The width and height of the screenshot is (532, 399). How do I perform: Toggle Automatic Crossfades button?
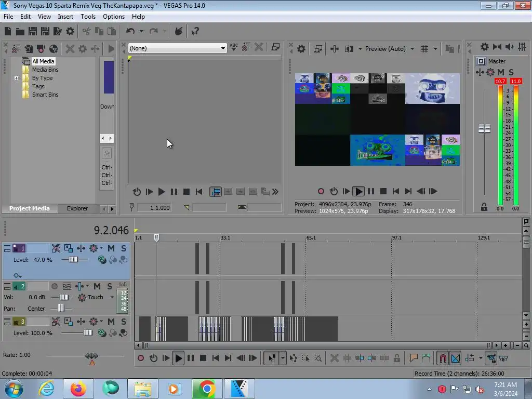456,358
